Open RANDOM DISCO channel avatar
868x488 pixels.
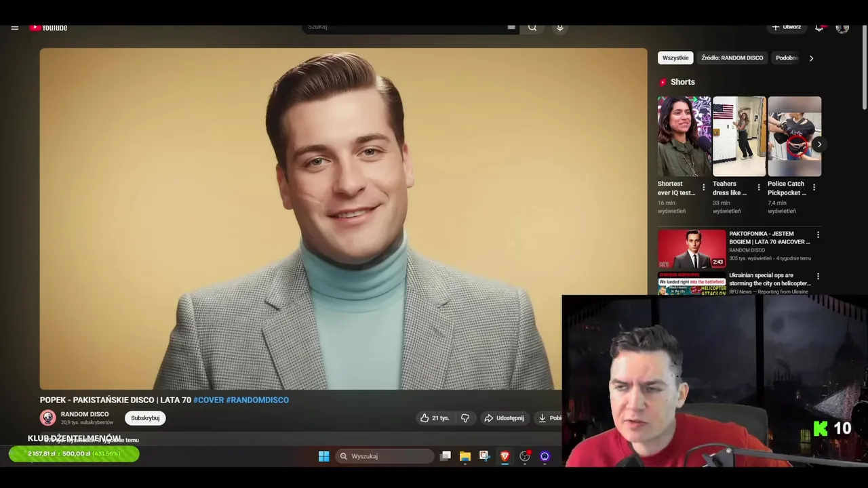click(x=47, y=418)
